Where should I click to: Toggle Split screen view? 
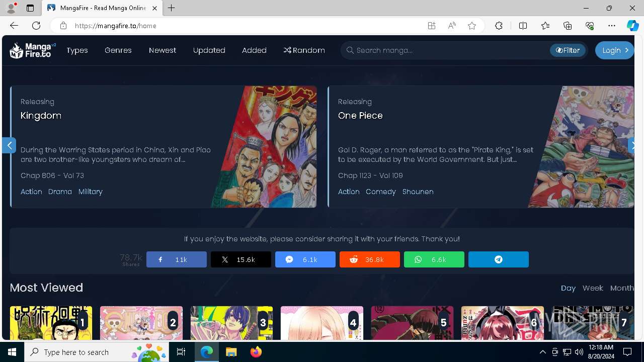coord(523,26)
